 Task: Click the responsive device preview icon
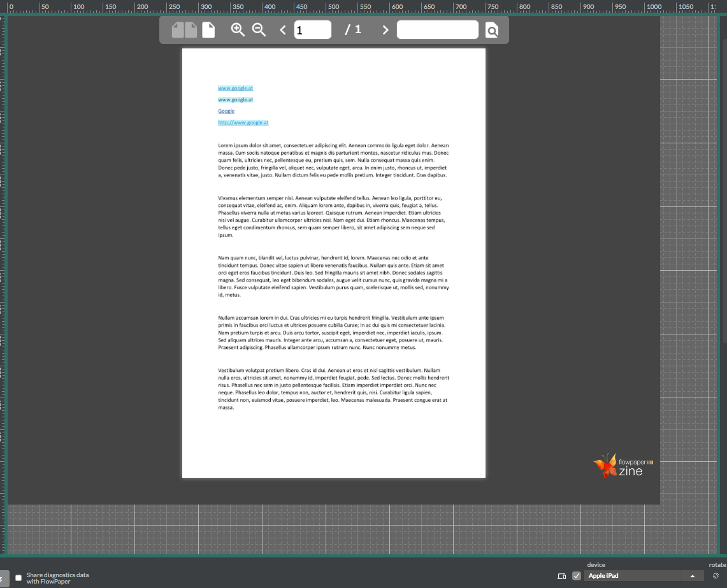pos(561,576)
